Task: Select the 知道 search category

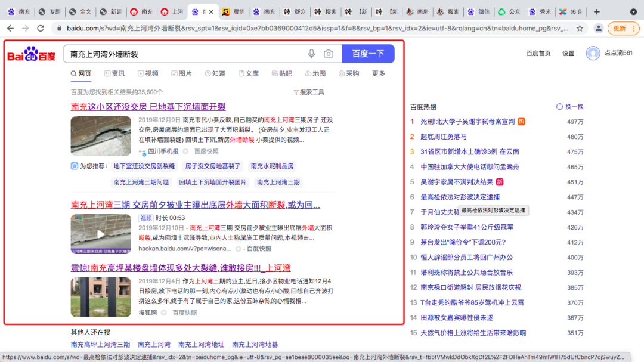Action: click(215, 73)
